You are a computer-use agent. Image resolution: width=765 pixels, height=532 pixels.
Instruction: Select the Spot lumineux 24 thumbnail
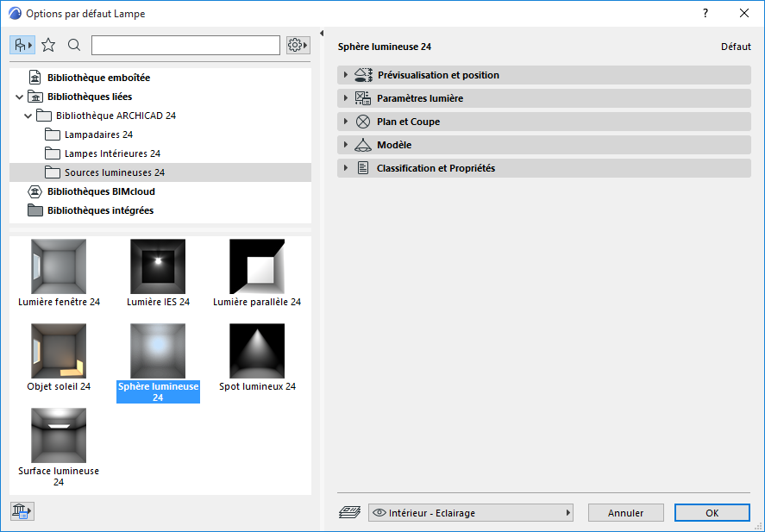(257, 351)
